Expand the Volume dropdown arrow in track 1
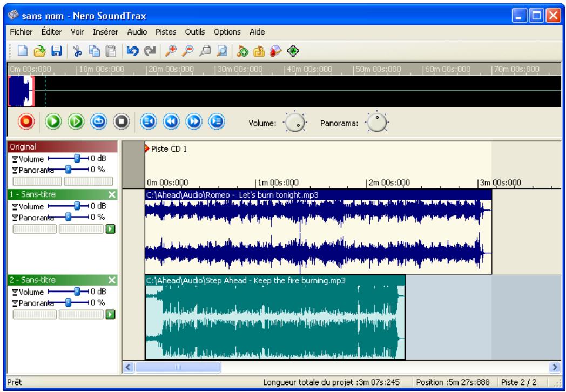 [15, 207]
